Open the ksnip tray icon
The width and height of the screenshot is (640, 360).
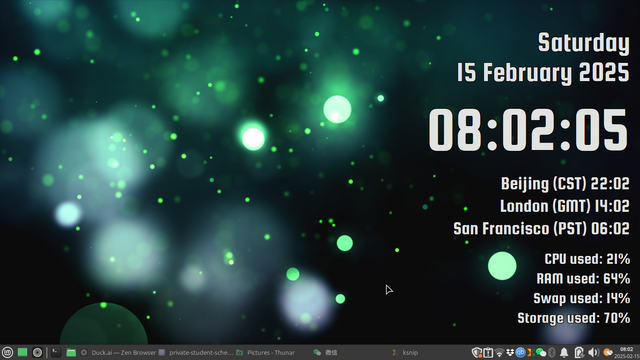(530, 352)
